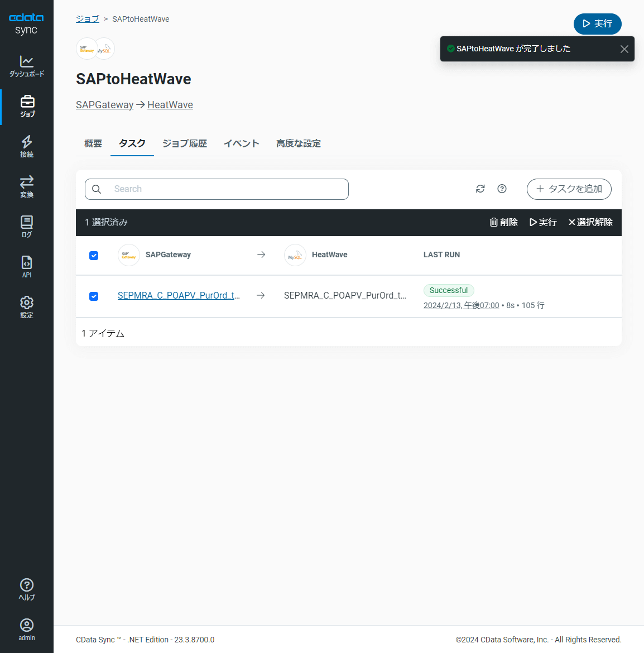The image size is (644, 653).
Task: Open the 2024/2/13 午後07:00 last run link
Action: [x=462, y=305]
